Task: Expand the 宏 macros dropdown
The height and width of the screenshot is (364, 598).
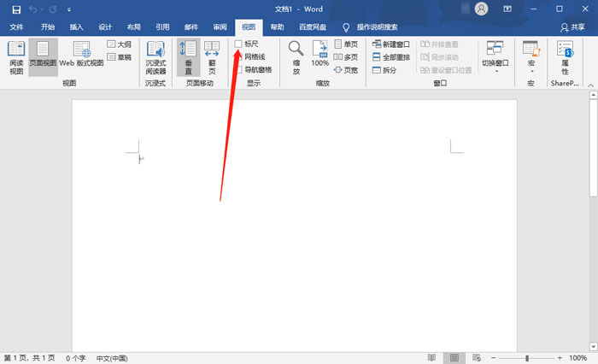Action: point(530,70)
